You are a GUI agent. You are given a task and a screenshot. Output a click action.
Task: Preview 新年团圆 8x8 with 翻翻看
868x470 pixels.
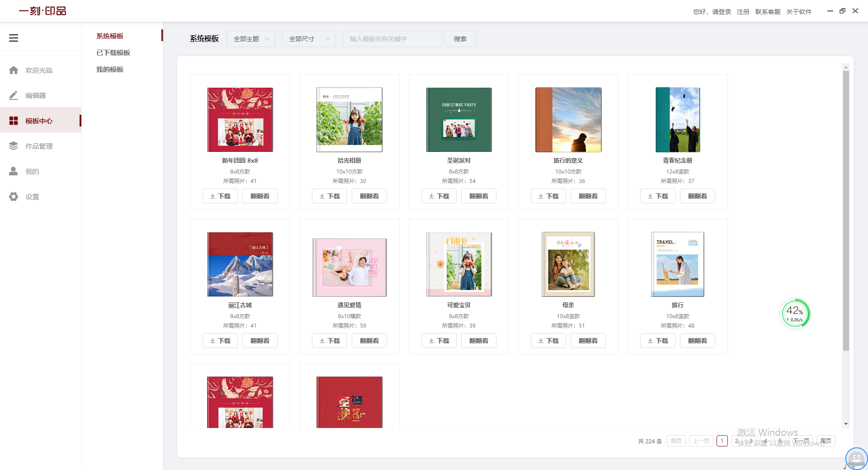click(x=260, y=196)
